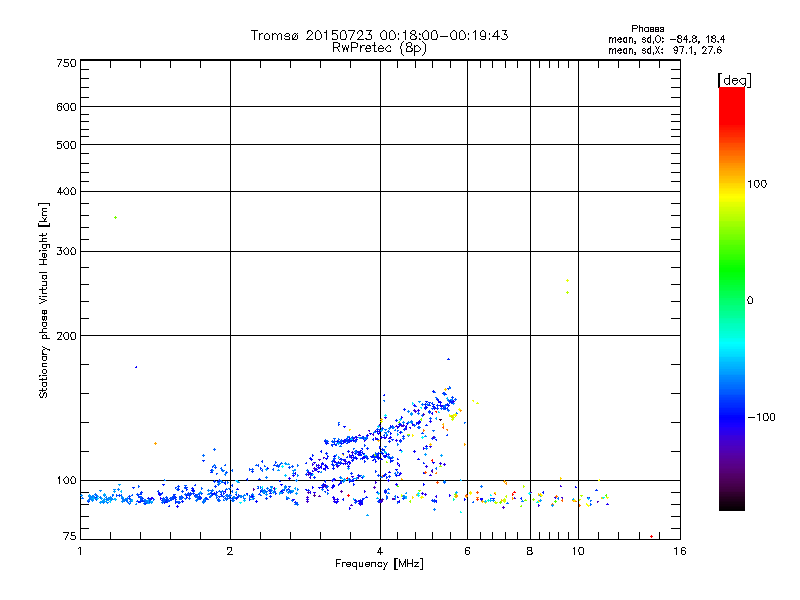800x600 pixels.
Task: Click the colorbar label '100'
Action: (757, 184)
